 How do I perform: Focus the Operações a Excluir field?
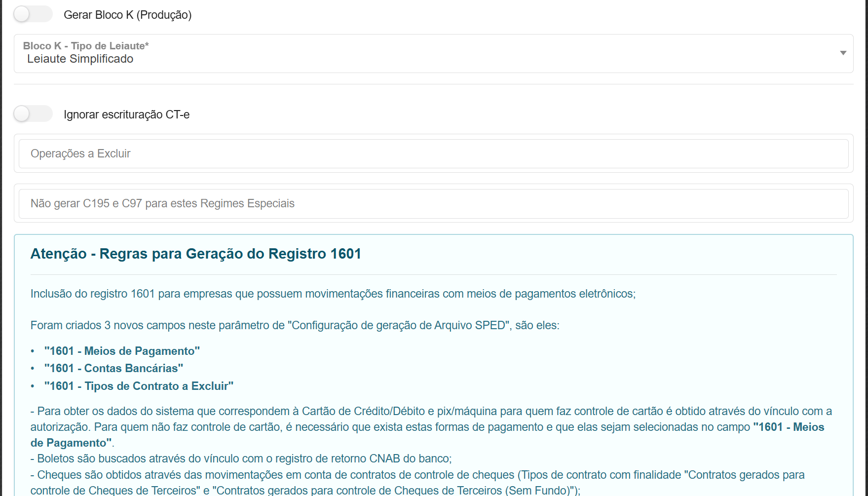[433, 153]
